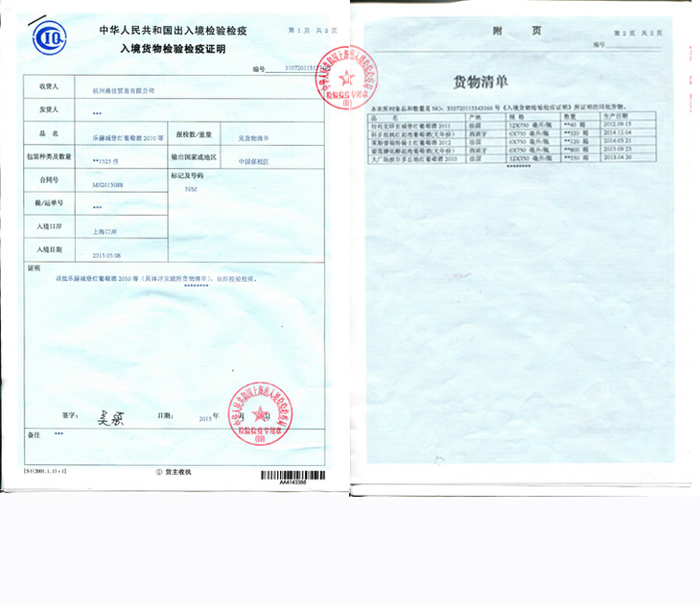
Task: Select the N/M marks value
Action: [190, 190]
